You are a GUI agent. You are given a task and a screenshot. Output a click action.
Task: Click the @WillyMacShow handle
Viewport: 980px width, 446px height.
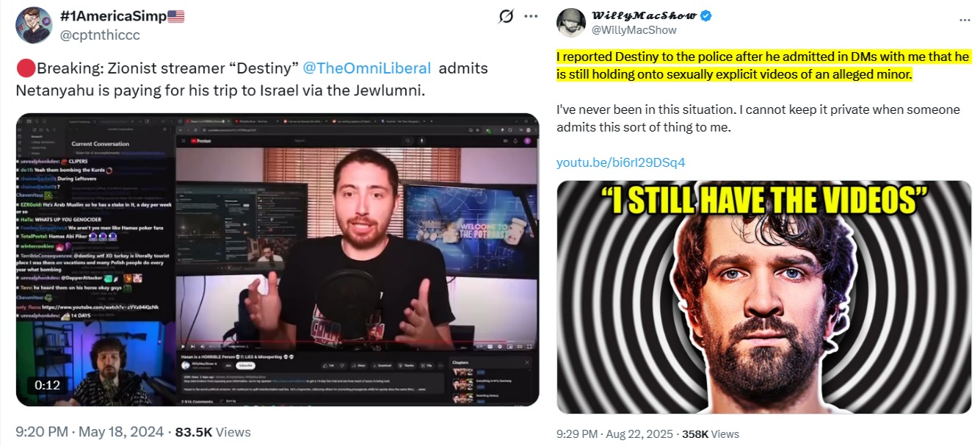(634, 30)
